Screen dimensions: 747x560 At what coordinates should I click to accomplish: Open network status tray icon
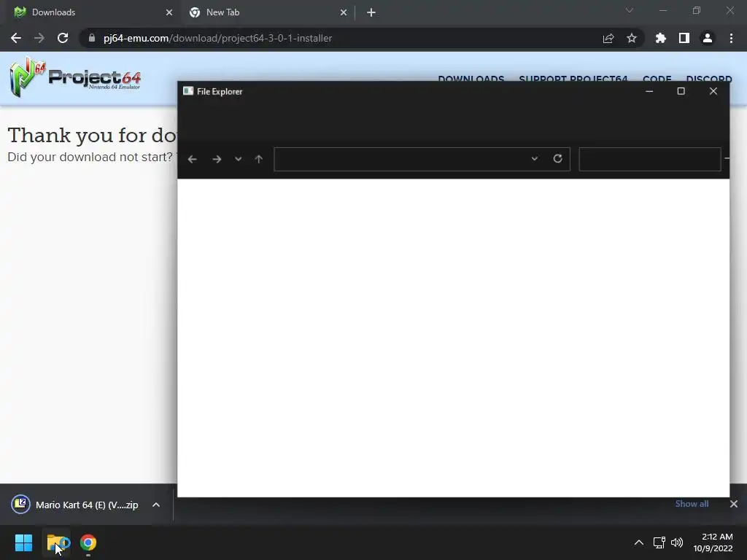point(659,542)
